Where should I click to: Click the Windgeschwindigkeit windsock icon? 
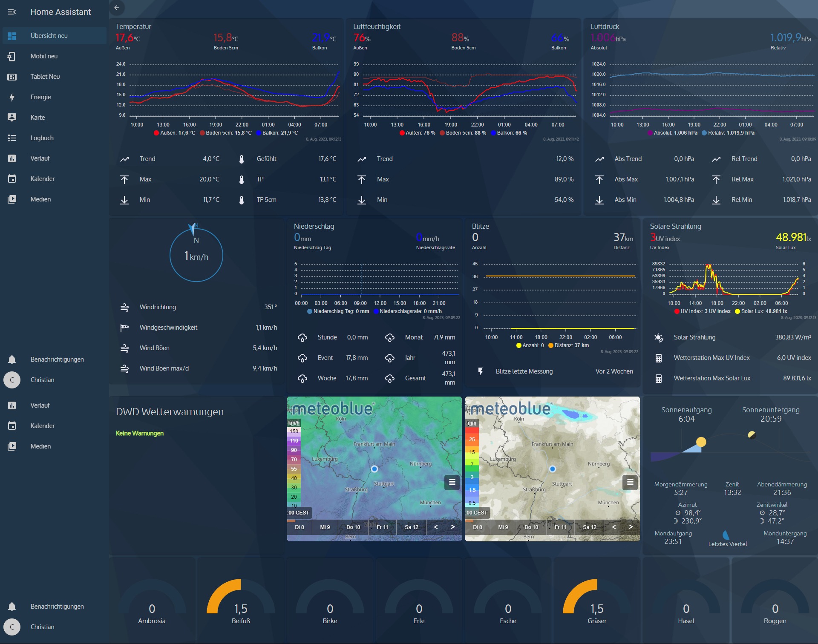click(124, 328)
